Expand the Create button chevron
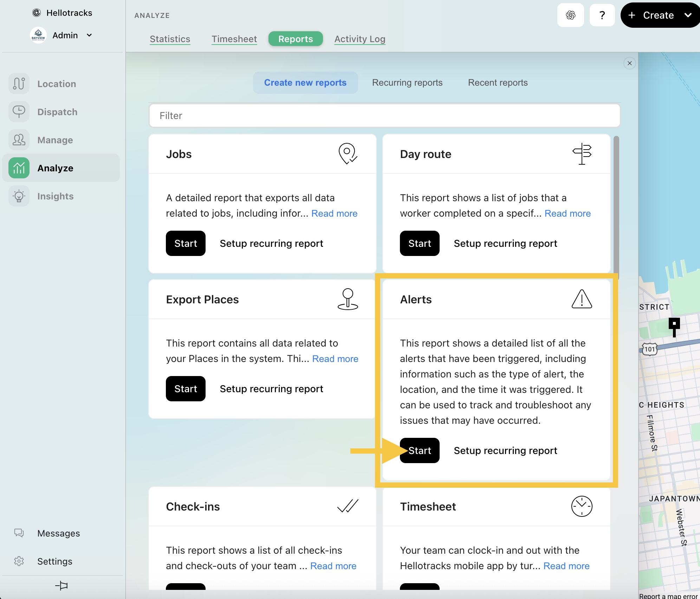Viewport: 700px width, 599px height. [688, 15]
